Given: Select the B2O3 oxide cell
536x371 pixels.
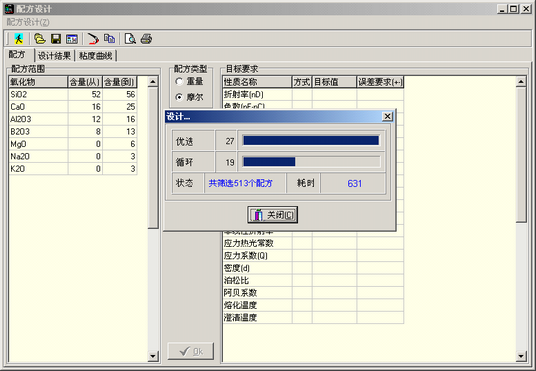Looking at the screenshot, I should click(38, 131).
